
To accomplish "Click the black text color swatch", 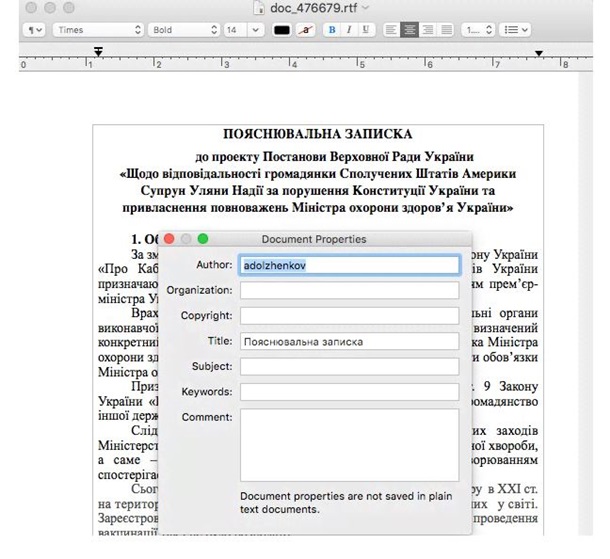I will 282,30.
